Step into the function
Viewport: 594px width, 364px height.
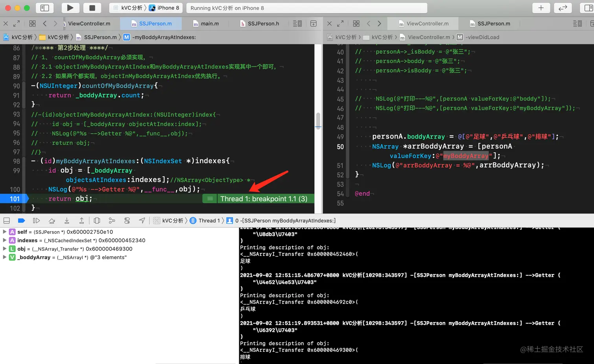click(67, 221)
